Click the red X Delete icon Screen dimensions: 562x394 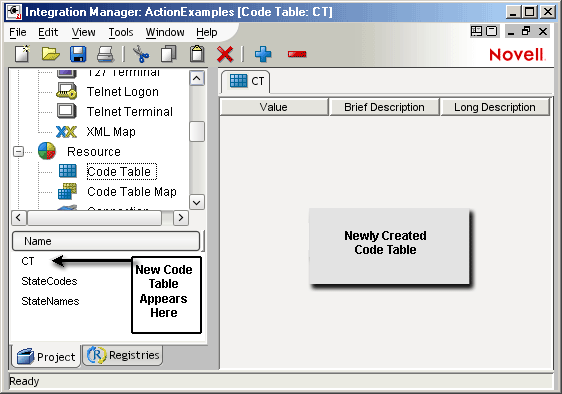tap(225, 54)
